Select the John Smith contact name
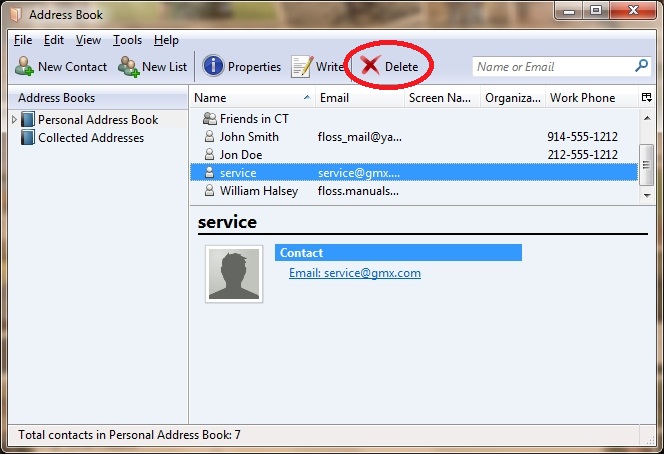 [249, 137]
